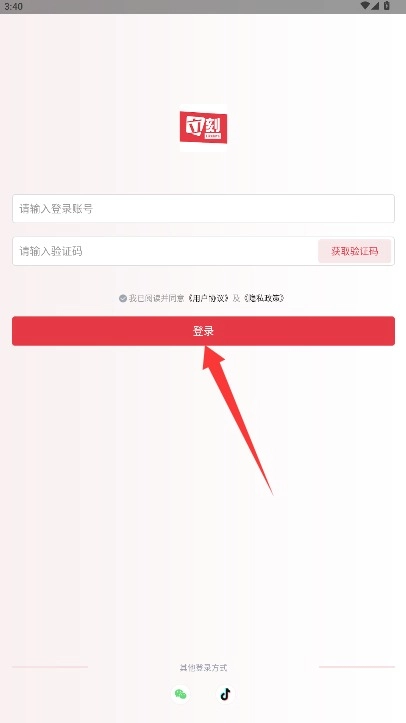
Task: Tap the 其他登录方式 label
Action: click(203, 667)
